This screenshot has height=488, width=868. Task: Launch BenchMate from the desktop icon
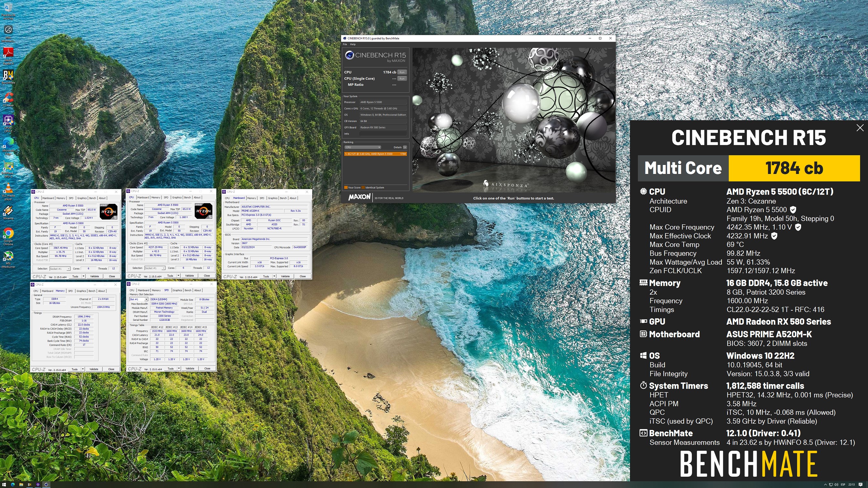coord(8,77)
